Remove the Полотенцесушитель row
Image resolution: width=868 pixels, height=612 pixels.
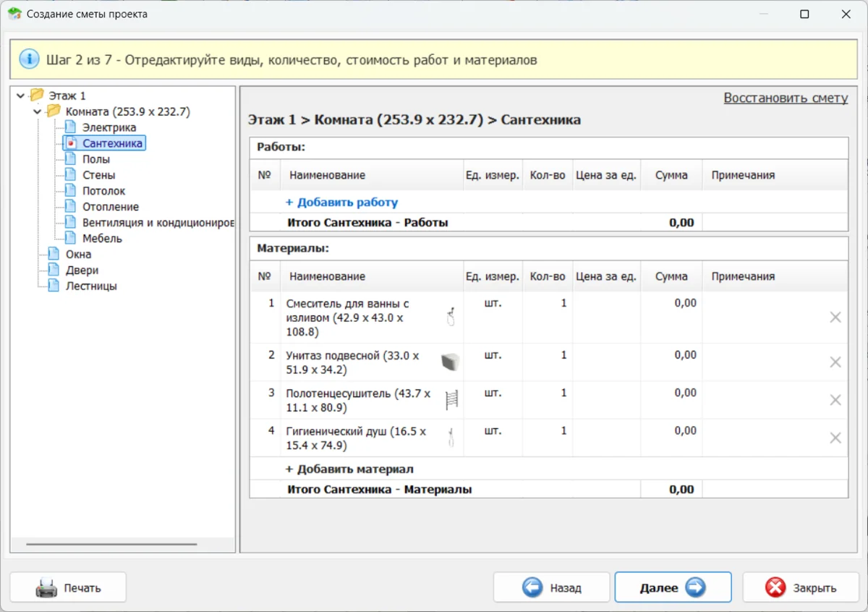pyautogui.click(x=835, y=400)
